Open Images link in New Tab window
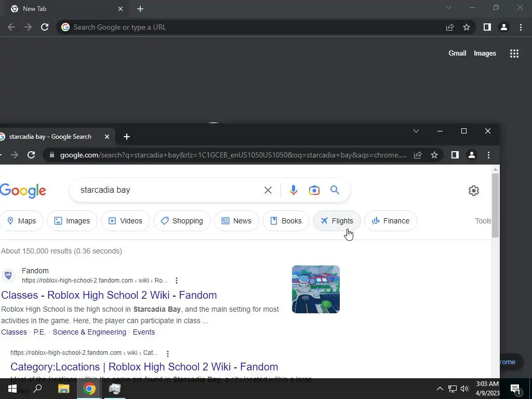The height and width of the screenshot is (399, 532). click(485, 54)
